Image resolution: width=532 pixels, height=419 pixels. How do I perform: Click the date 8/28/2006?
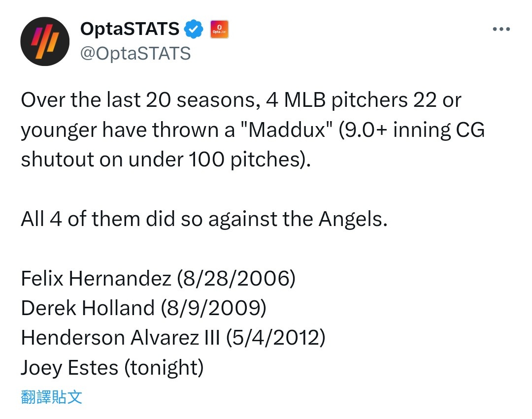point(235,279)
